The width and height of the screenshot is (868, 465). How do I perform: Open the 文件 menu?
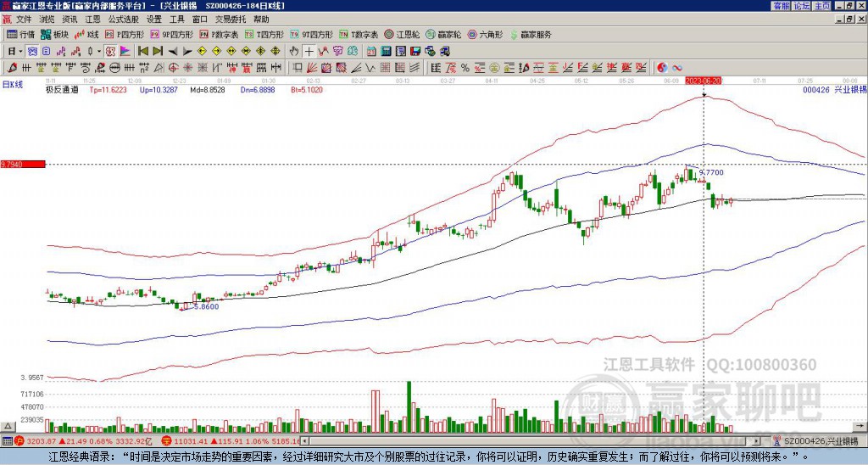24,20
